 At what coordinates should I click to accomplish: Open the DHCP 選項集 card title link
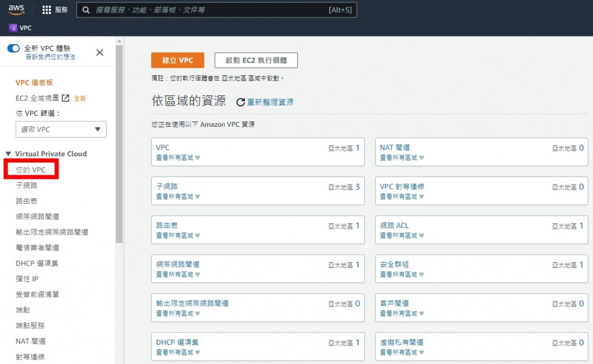click(x=177, y=342)
